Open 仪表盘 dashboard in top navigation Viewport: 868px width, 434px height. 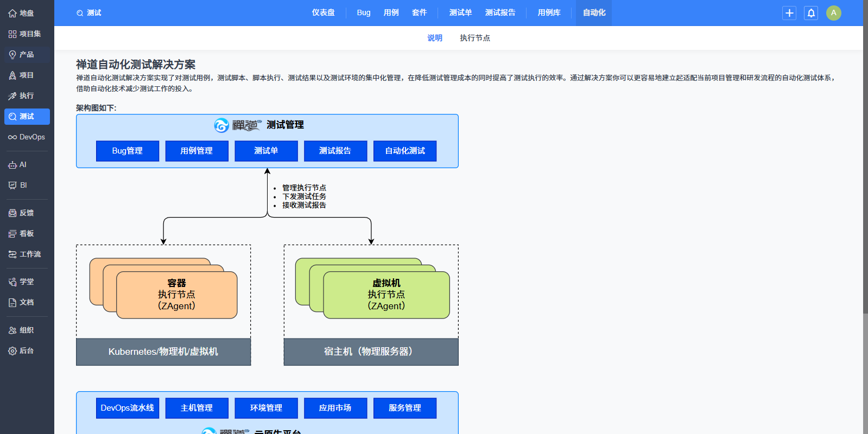[323, 12]
